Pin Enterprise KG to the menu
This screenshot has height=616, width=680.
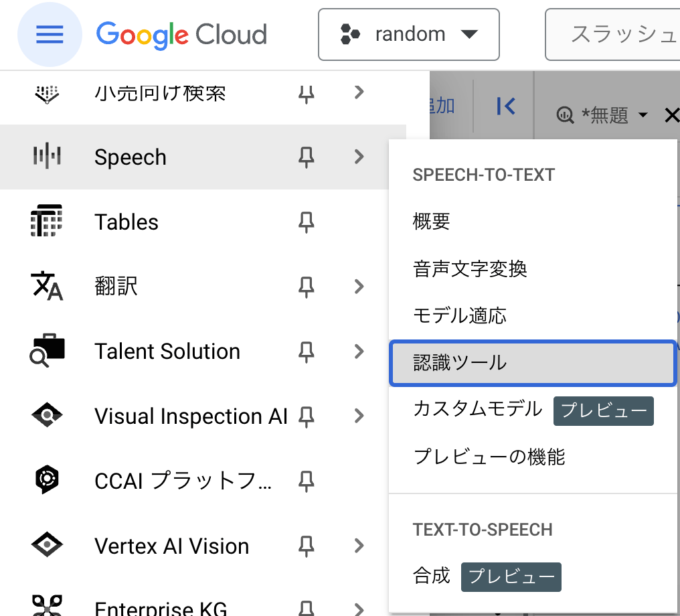[x=306, y=608]
